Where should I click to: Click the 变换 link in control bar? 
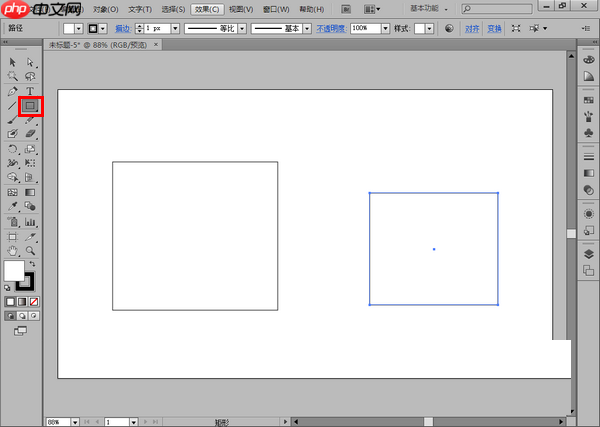(x=494, y=29)
